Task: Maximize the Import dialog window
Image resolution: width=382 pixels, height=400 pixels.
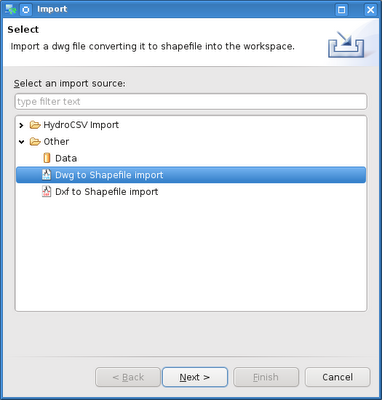Action: tap(341, 10)
